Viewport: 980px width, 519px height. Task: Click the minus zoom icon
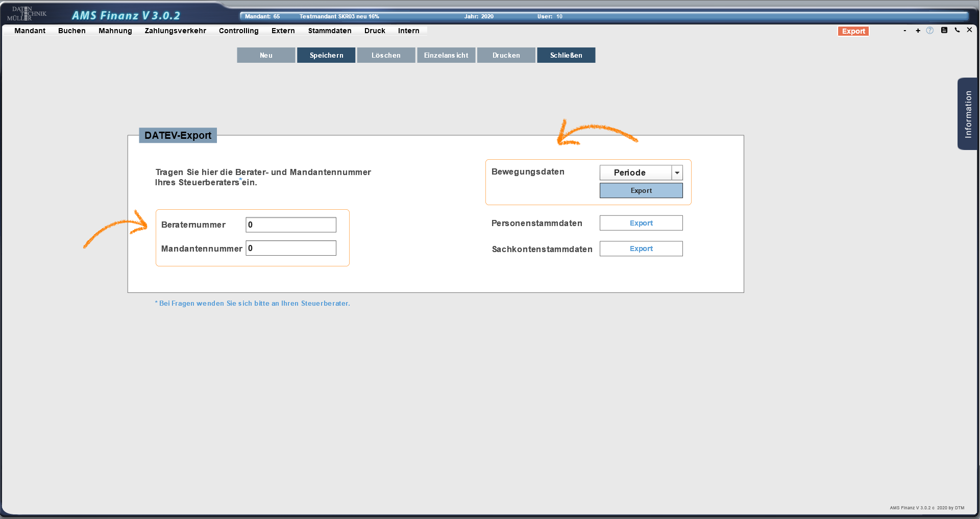pyautogui.click(x=905, y=31)
